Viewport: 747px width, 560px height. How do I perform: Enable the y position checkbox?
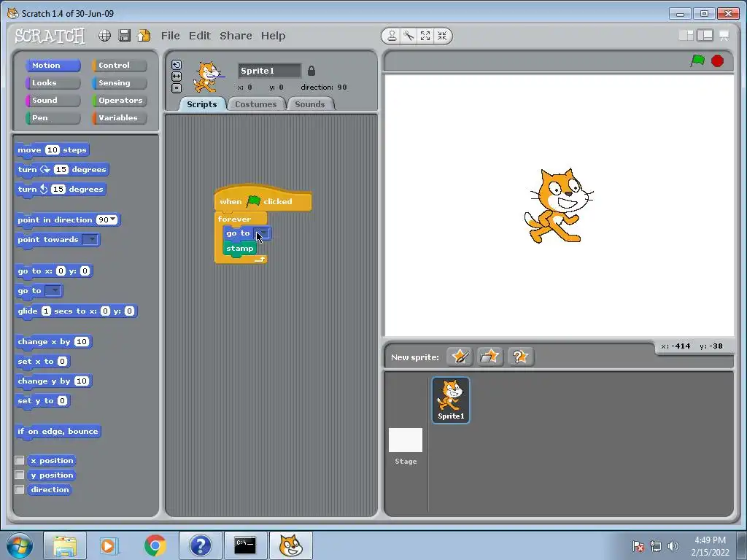[20, 475]
